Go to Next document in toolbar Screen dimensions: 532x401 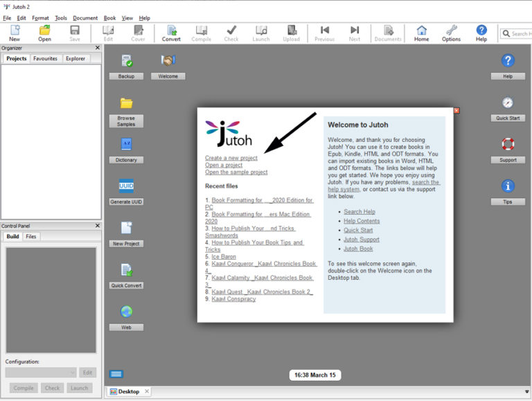click(x=355, y=33)
